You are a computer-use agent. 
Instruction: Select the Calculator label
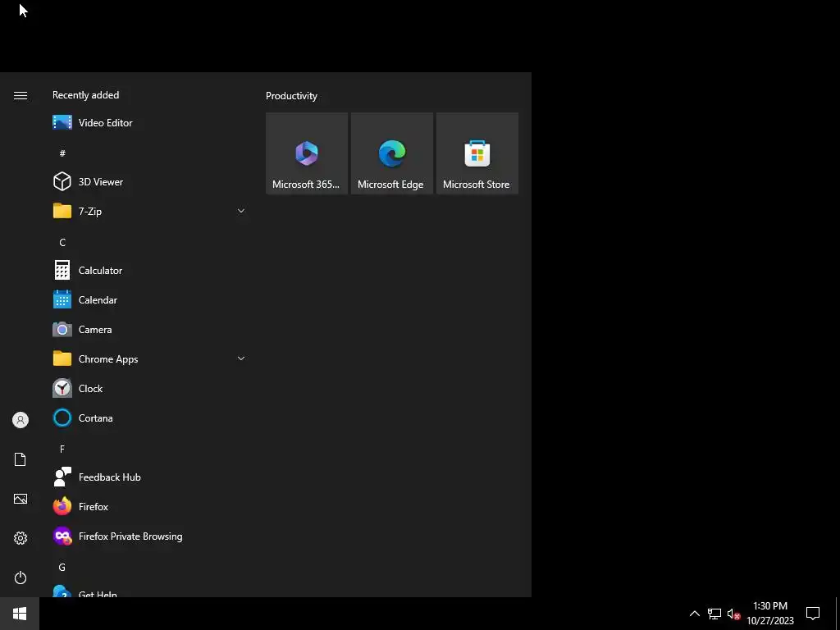click(100, 270)
